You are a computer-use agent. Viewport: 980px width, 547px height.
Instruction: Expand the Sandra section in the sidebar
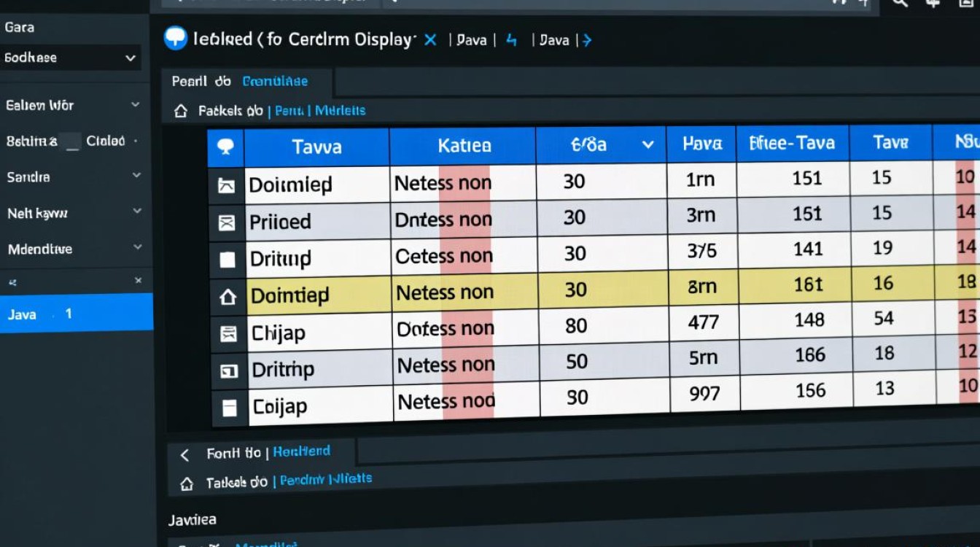tap(136, 176)
